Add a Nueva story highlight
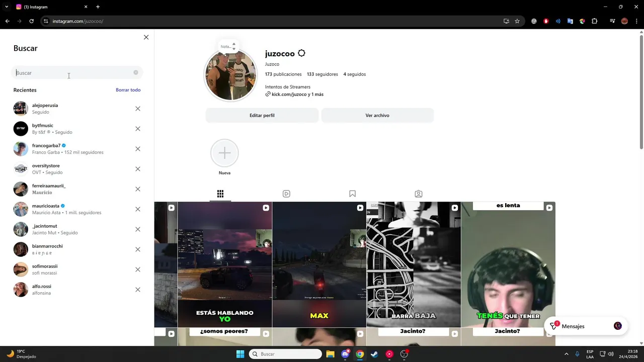 [x=224, y=153]
